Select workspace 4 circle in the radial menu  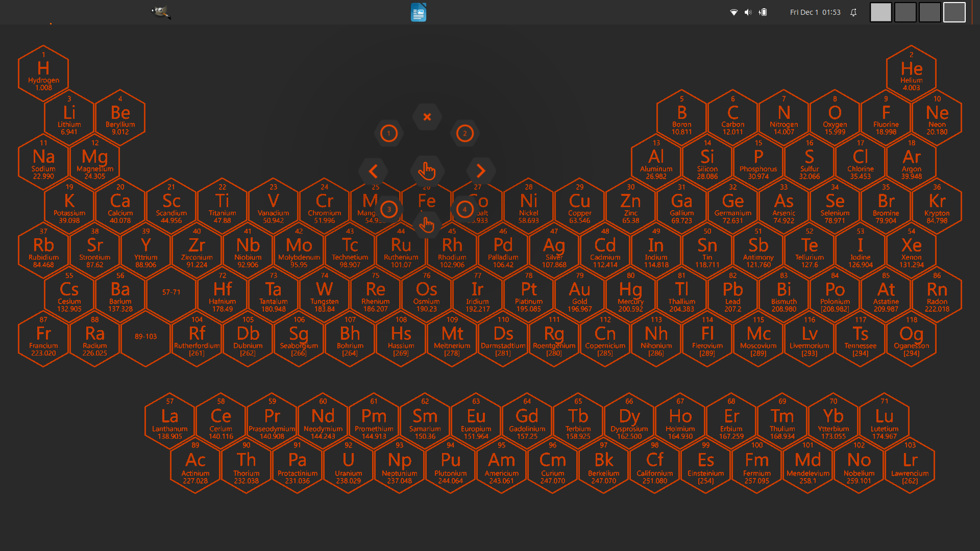464,209
